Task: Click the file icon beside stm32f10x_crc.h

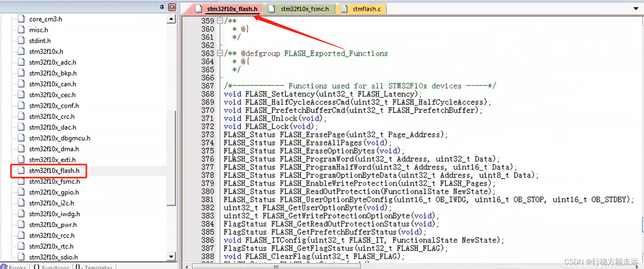Action: click(x=22, y=116)
